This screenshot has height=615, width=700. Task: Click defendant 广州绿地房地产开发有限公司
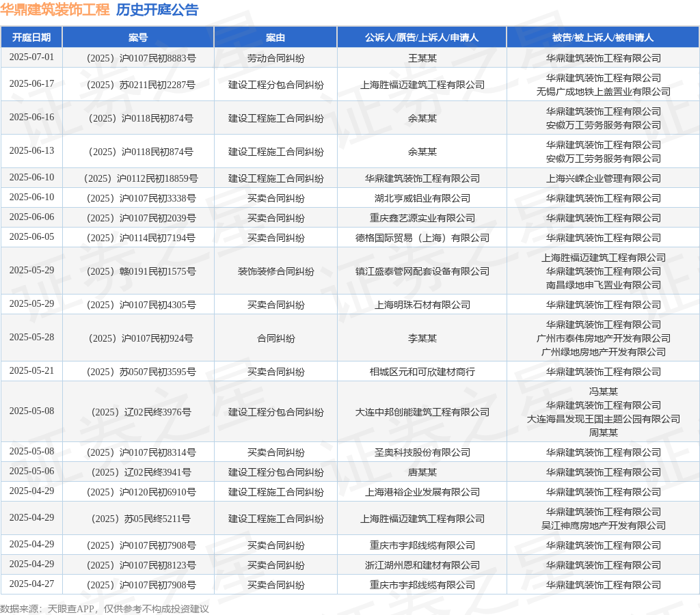tap(604, 352)
